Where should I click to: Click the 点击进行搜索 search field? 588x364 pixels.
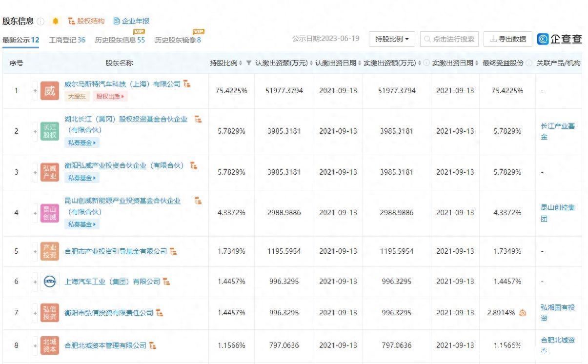click(449, 39)
